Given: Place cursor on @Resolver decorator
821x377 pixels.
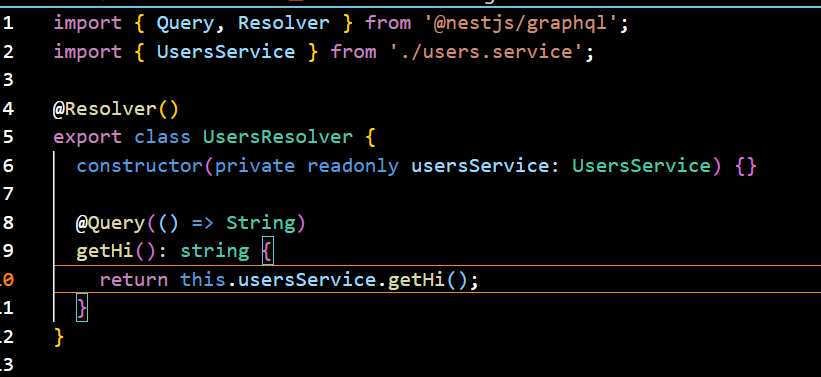Looking at the screenshot, I should click(105, 109).
